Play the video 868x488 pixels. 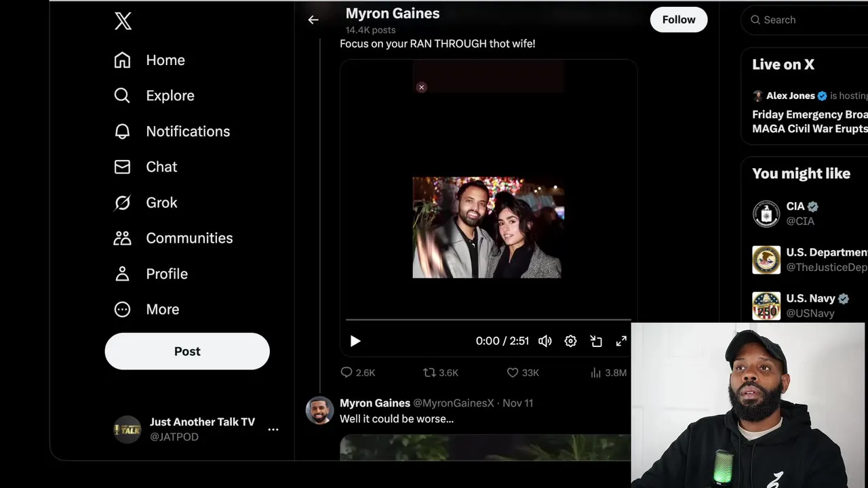pyautogui.click(x=355, y=342)
